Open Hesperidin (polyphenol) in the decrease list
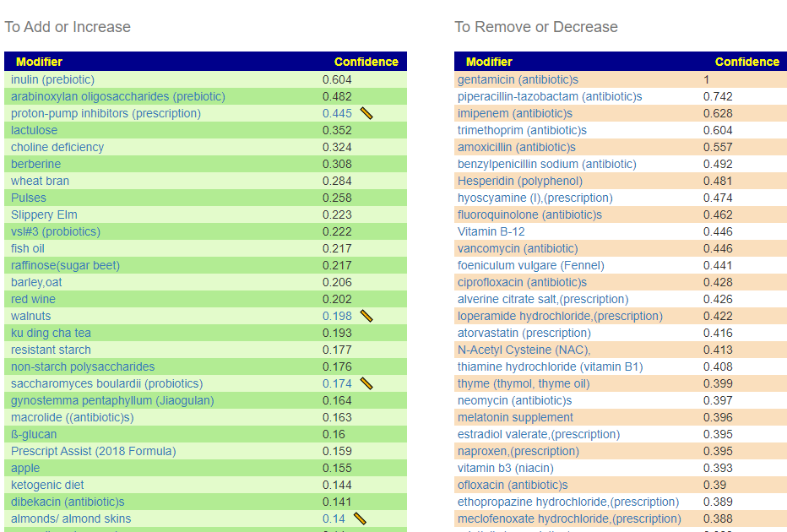 click(519, 181)
